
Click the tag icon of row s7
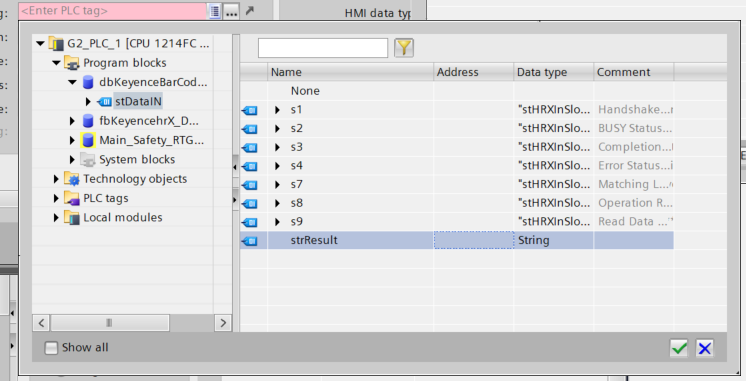tap(249, 185)
